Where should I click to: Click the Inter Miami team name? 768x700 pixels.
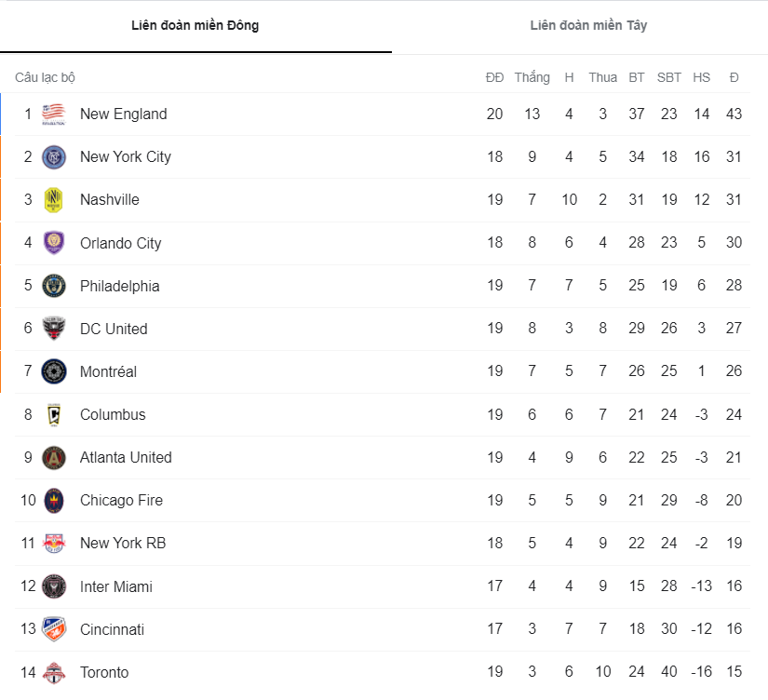115,586
